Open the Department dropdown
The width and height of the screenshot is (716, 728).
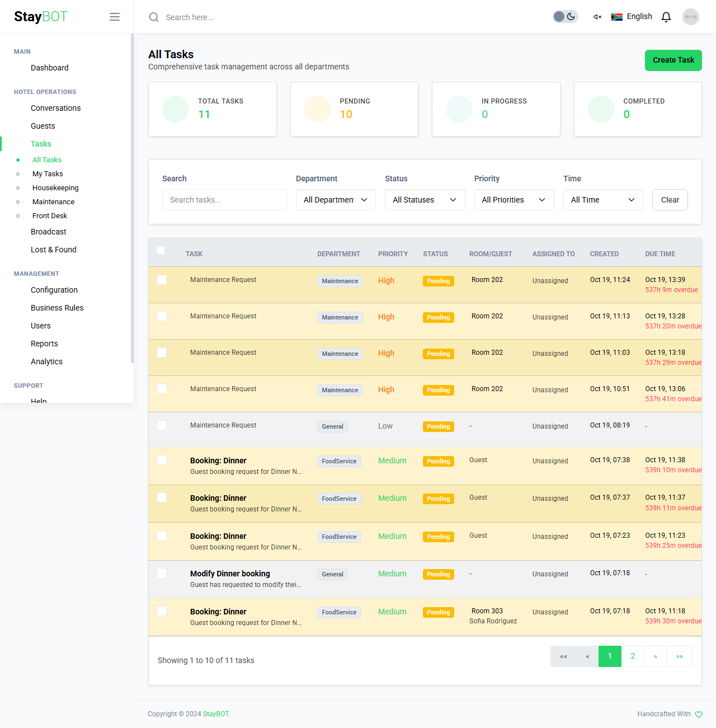click(336, 200)
